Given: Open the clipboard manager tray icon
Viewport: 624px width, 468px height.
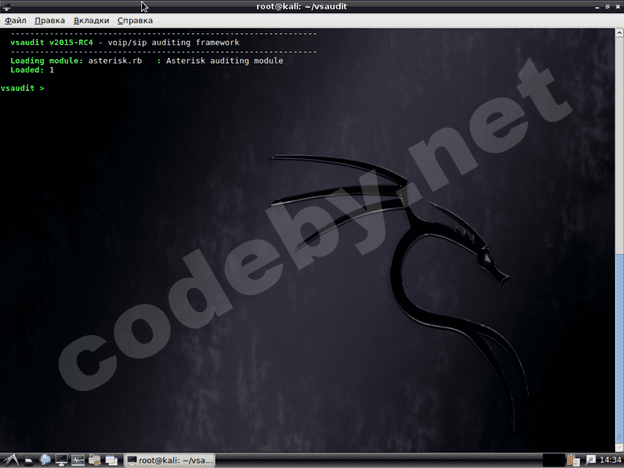Looking at the screenshot, I should (x=573, y=460).
